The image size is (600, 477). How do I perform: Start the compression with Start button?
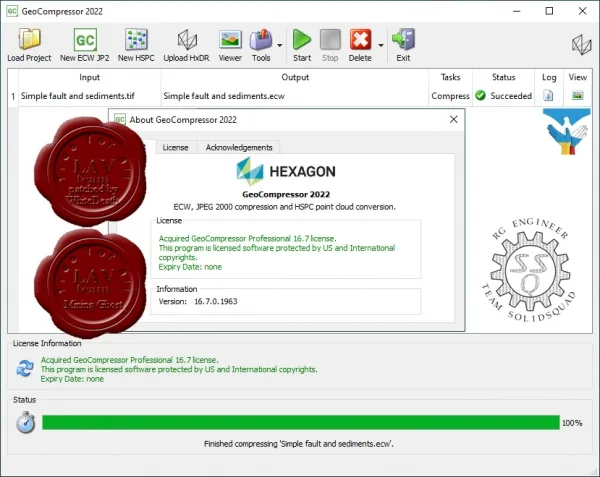[x=302, y=45]
